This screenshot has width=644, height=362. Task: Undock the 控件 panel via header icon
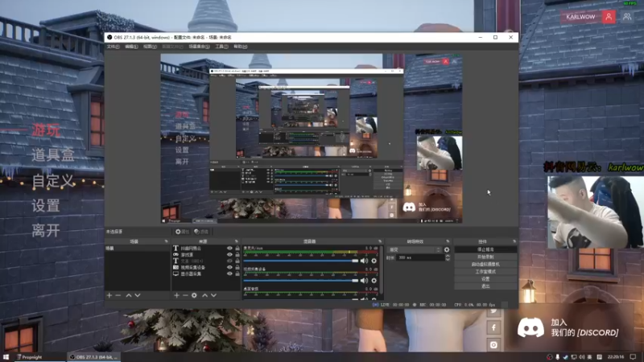[x=514, y=241]
